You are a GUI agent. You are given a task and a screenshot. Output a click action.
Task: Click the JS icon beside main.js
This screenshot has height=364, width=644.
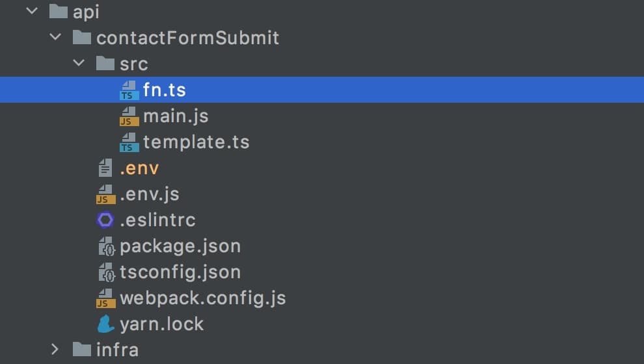(129, 116)
